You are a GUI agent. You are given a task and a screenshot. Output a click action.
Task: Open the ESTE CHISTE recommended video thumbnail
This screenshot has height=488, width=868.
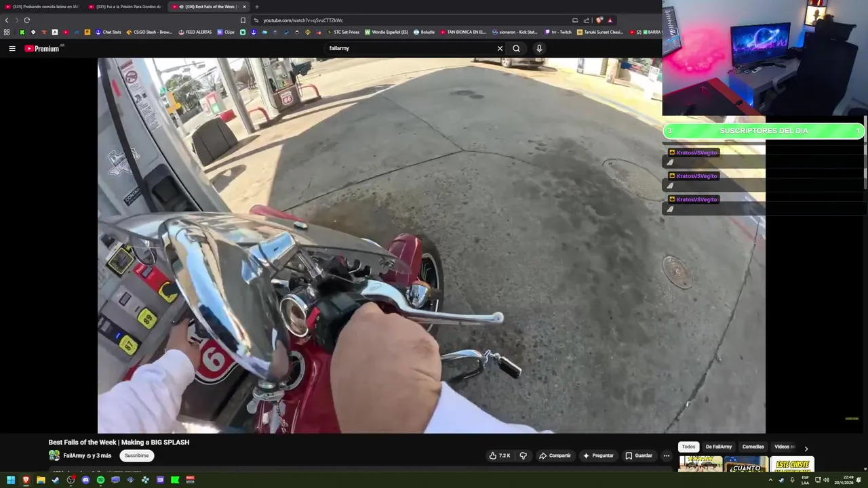pos(792,464)
